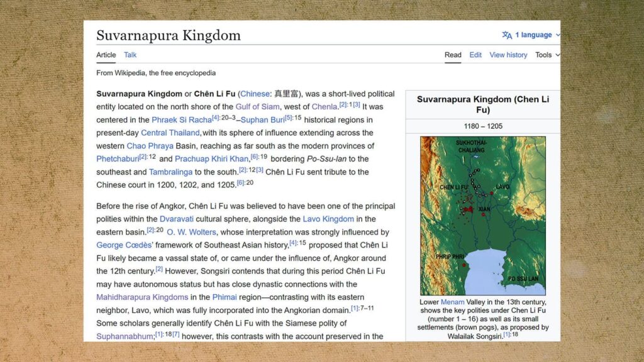Open the Dvaravati article link
The image size is (644, 362).
click(x=176, y=219)
